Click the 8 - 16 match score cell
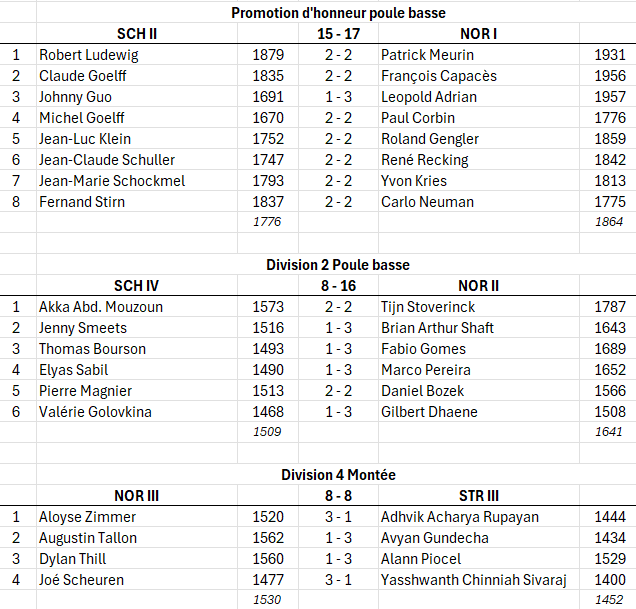This screenshot has width=636, height=609. tap(337, 286)
